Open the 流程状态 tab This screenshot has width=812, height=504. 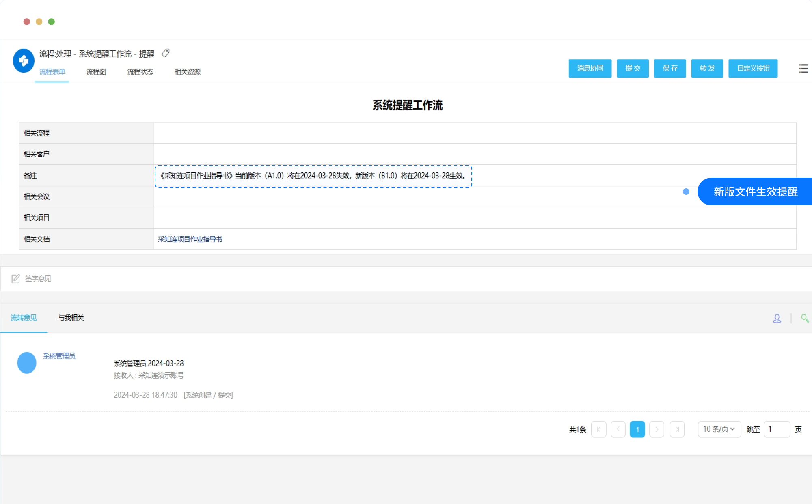click(x=140, y=72)
